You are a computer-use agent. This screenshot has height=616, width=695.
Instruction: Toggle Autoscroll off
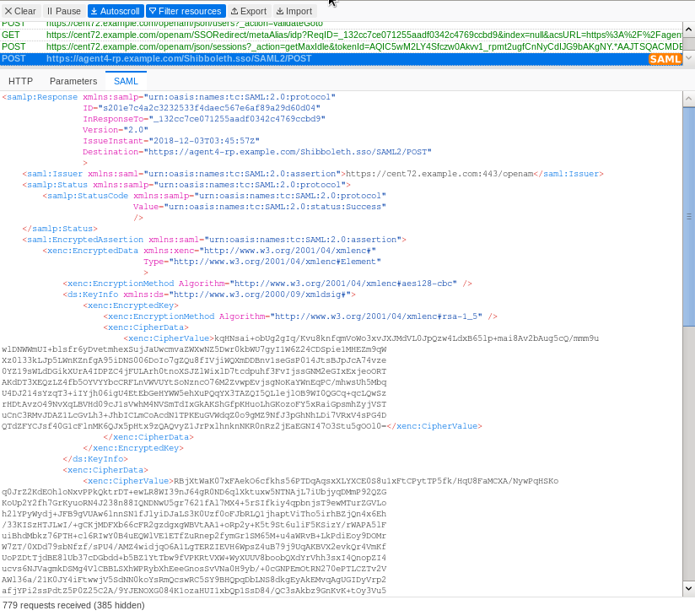[114, 9]
